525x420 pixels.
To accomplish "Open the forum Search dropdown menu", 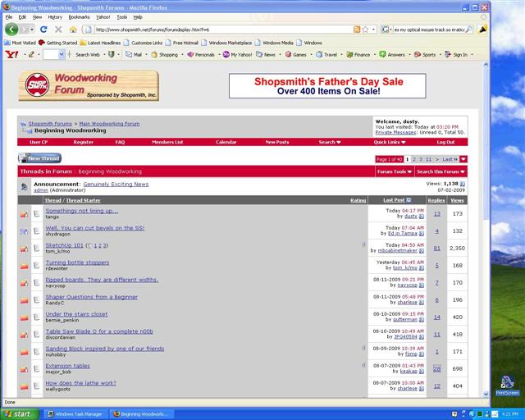I will 330,142.
